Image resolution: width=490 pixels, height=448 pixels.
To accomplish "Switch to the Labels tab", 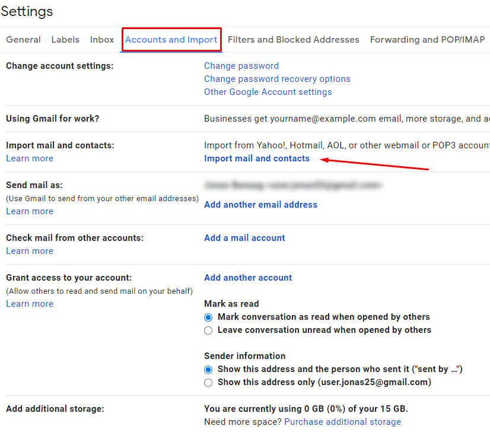I will click(65, 40).
